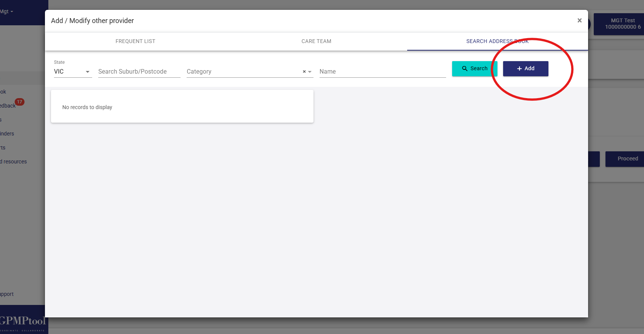Open the resources sidebar link
The image size is (644, 334).
(x=14, y=162)
